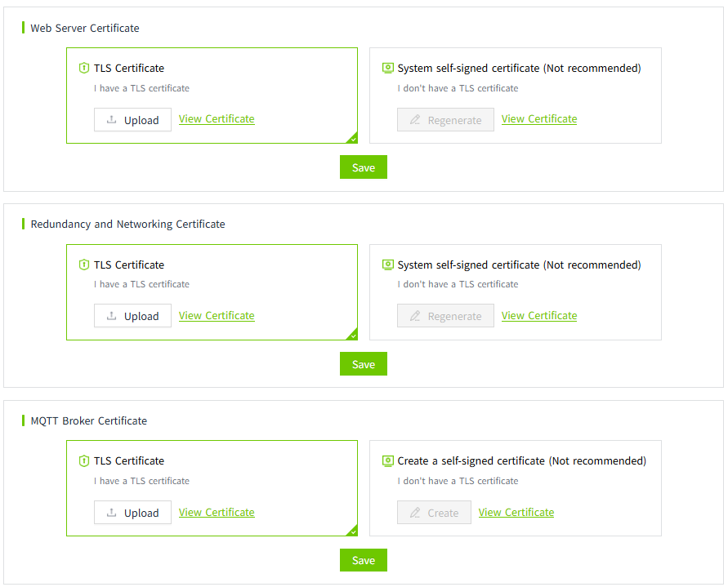This screenshot has width=728, height=587.
Task: Upload a Redundancy and Networking TLS certificate
Action: pyautogui.click(x=132, y=316)
